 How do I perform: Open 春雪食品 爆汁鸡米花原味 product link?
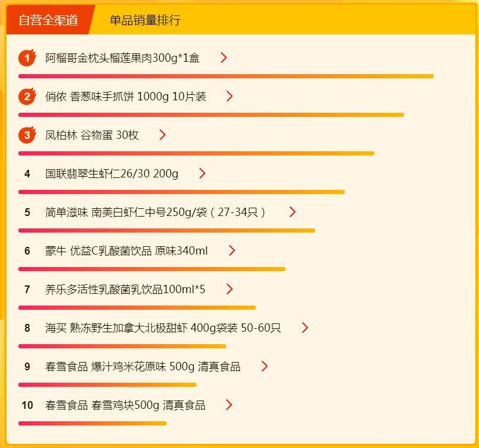click(x=142, y=367)
